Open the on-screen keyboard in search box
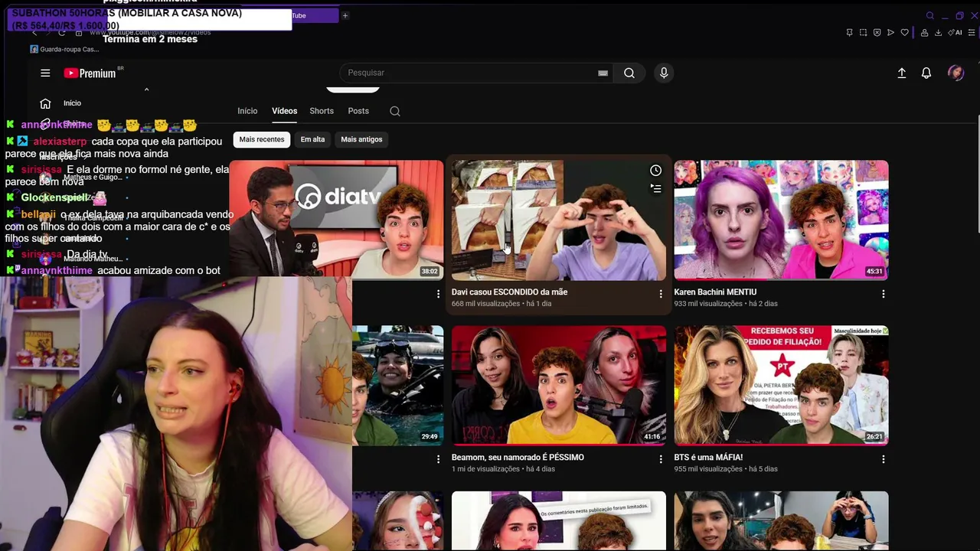 click(603, 73)
